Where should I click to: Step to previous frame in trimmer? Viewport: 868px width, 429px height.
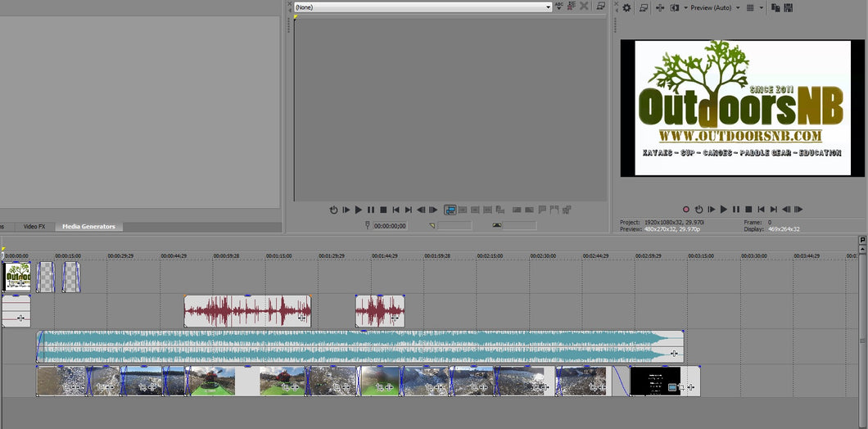tap(421, 210)
